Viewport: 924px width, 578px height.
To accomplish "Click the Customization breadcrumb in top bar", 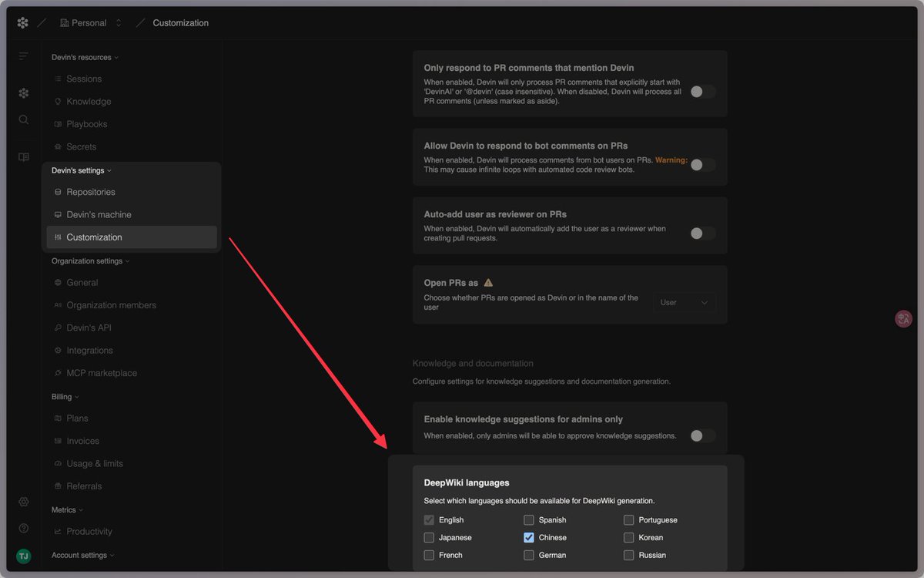I will click(180, 23).
